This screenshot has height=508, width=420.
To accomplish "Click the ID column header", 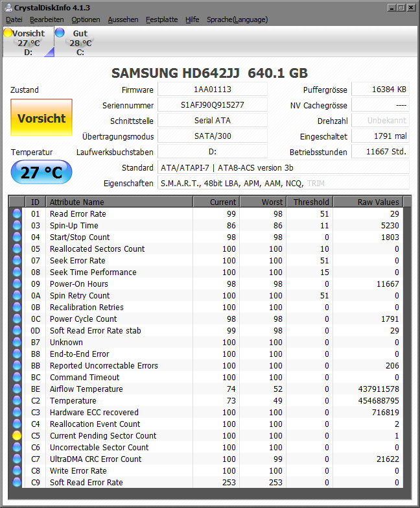I will tap(35, 202).
